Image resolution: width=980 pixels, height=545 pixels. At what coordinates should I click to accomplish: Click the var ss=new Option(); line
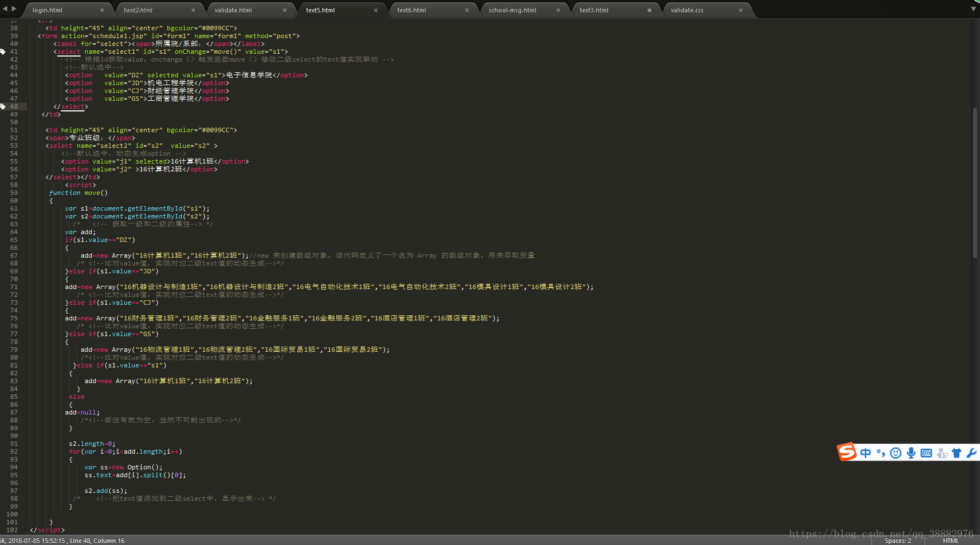pyautogui.click(x=124, y=467)
